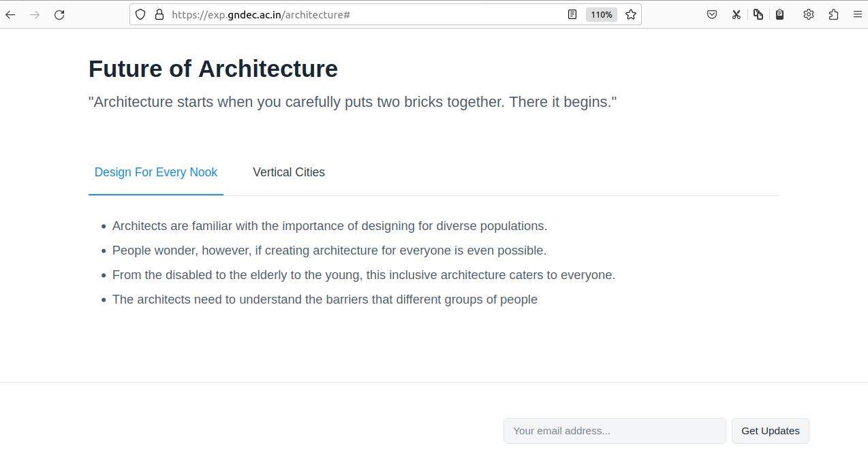The width and height of the screenshot is (868, 452).
Task: Click the scissors screenshot extension icon
Action: pyautogui.click(x=736, y=14)
